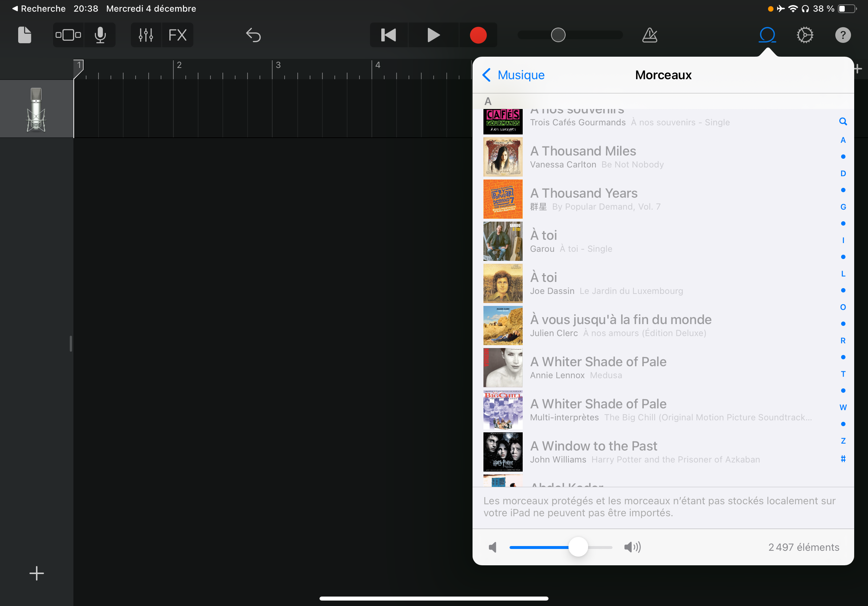Viewport: 868px width, 606px height.
Task: Open the My Songs document browser
Action: tap(25, 35)
